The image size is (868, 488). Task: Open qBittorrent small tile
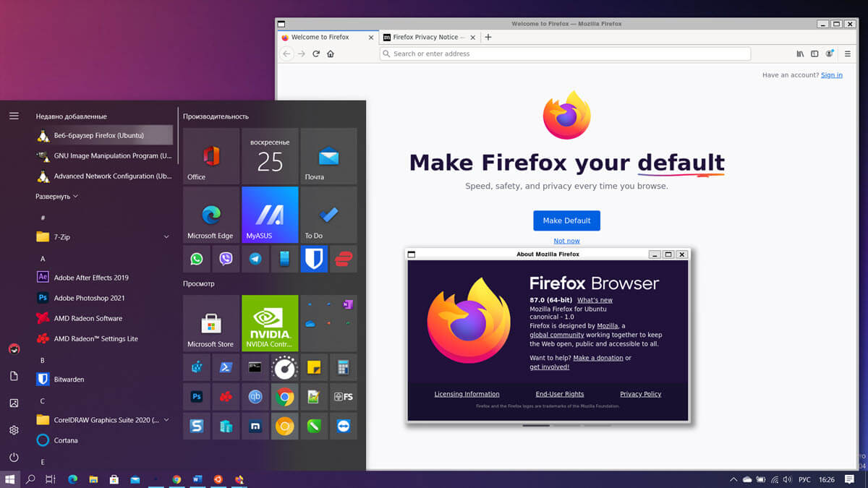point(255,397)
